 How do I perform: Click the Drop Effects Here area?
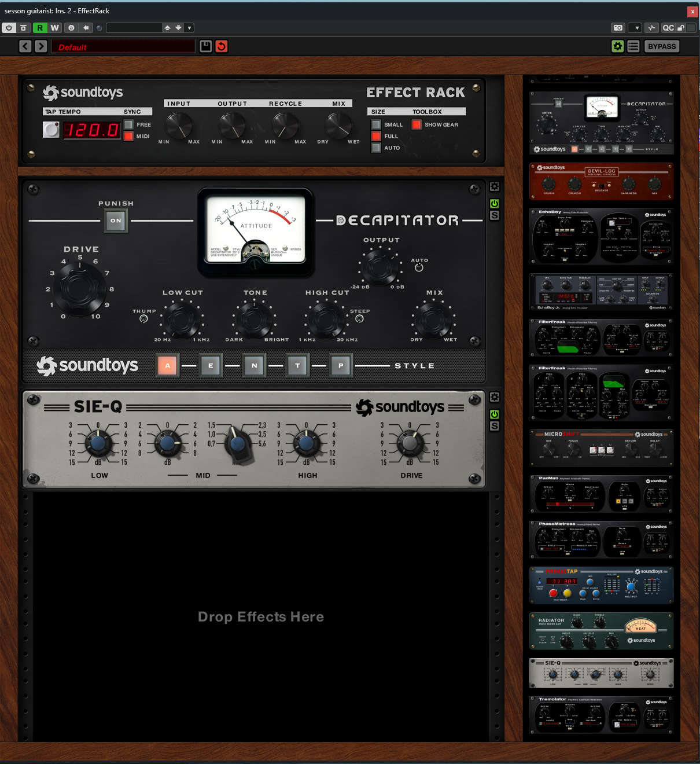point(261,617)
